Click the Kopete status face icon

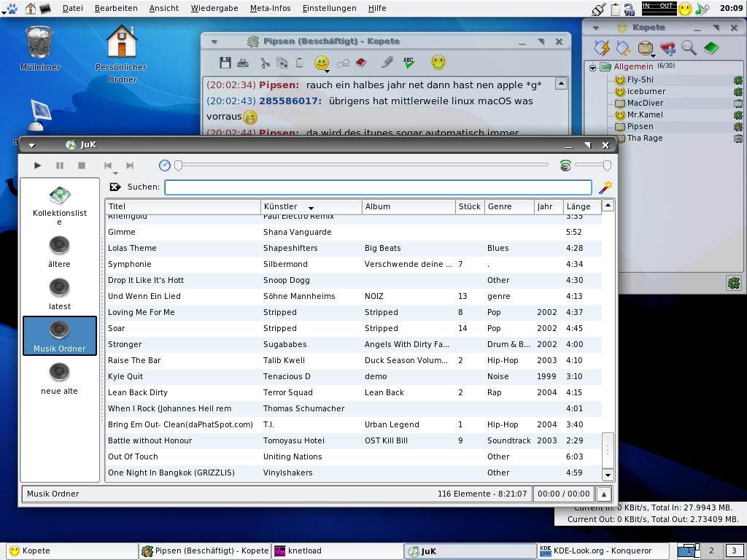[x=646, y=48]
